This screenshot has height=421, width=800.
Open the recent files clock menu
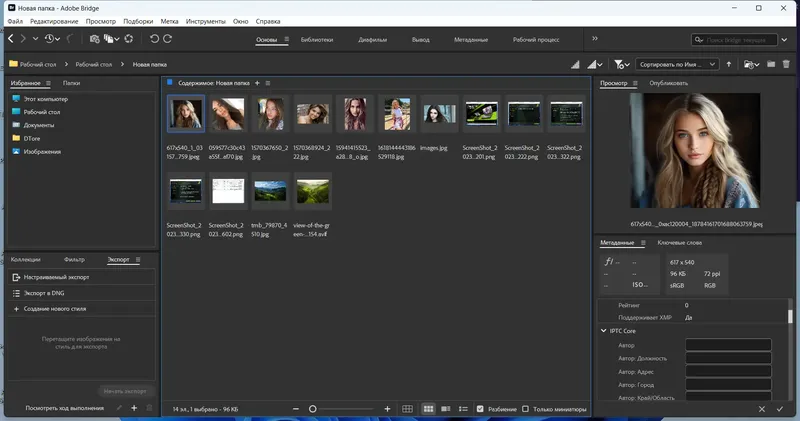click(52, 39)
